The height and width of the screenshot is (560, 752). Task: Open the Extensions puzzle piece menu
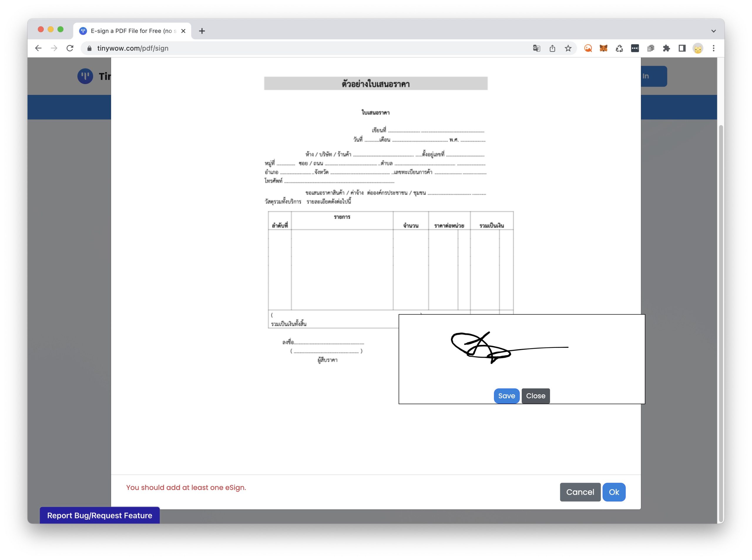pyautogui.click(x=666, y=48)
